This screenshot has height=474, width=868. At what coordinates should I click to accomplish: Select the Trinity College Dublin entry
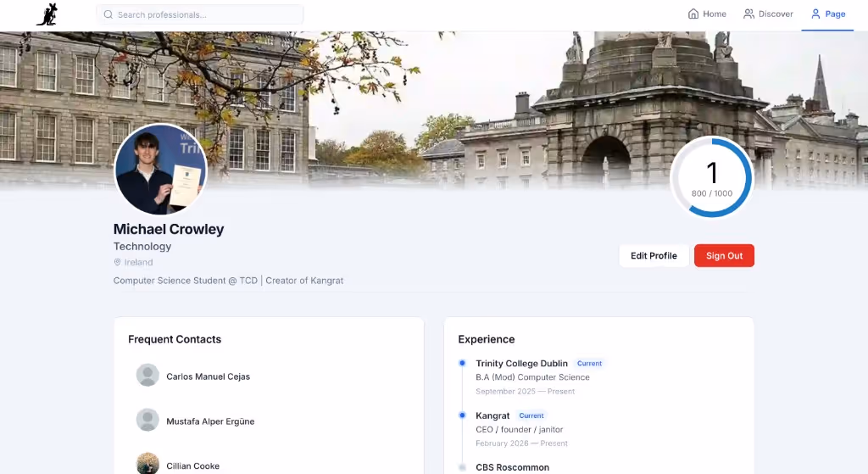click(x=521, y=363)
